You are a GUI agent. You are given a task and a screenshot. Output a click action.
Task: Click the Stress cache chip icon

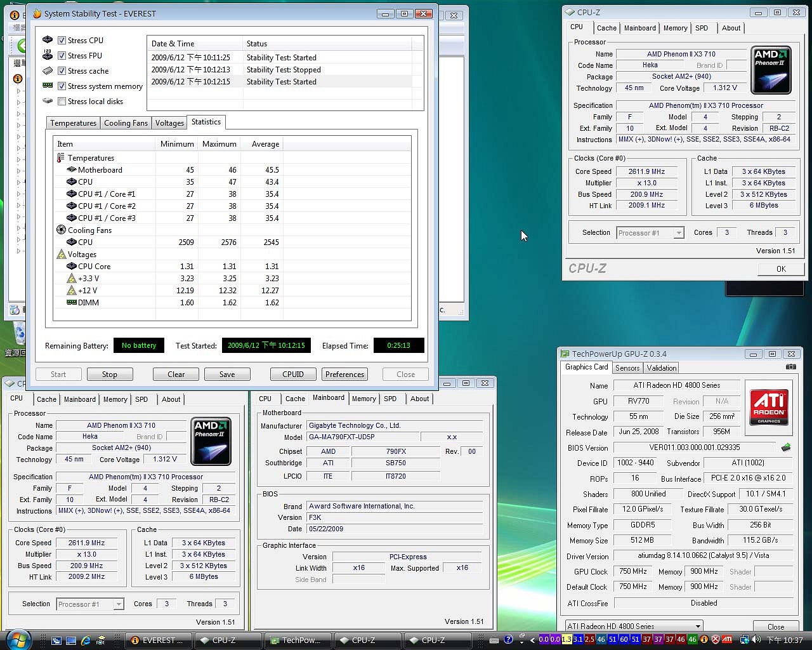coord(48,70)
